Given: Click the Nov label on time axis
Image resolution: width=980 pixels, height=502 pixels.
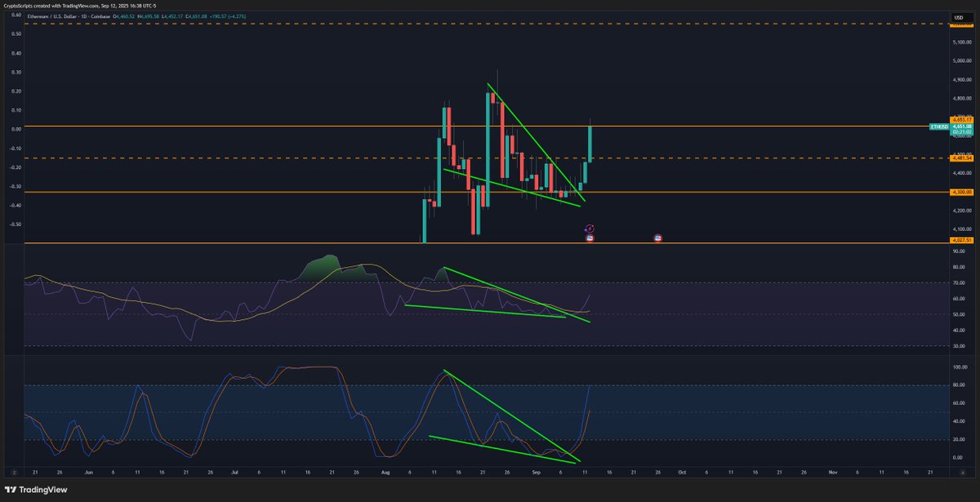Looking at the screenshot, I should tap(832, 472).
